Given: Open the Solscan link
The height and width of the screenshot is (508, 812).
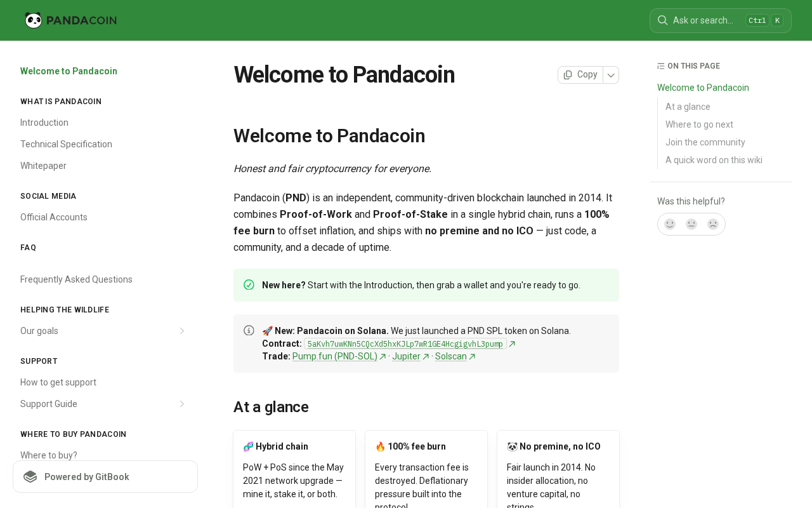Looking at the screenshot, I should [451, 357].
